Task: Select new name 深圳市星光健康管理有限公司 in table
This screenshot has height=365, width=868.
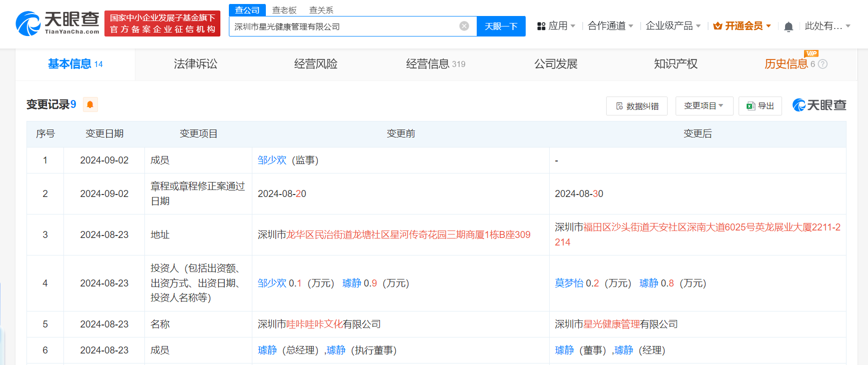Action: click(x=616, y=324)
